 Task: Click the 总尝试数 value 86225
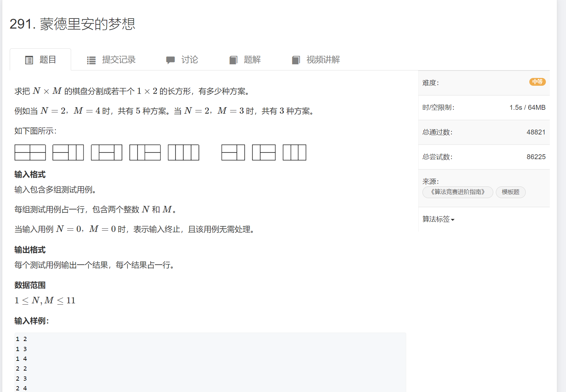pos(536,157)
